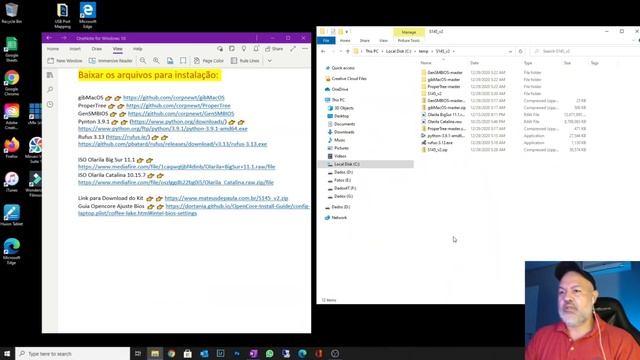This screenshot has height=360, width=640.
Task: Click the page width icon in OneNote
Action: pyautogui.click(x=183, y=61)
